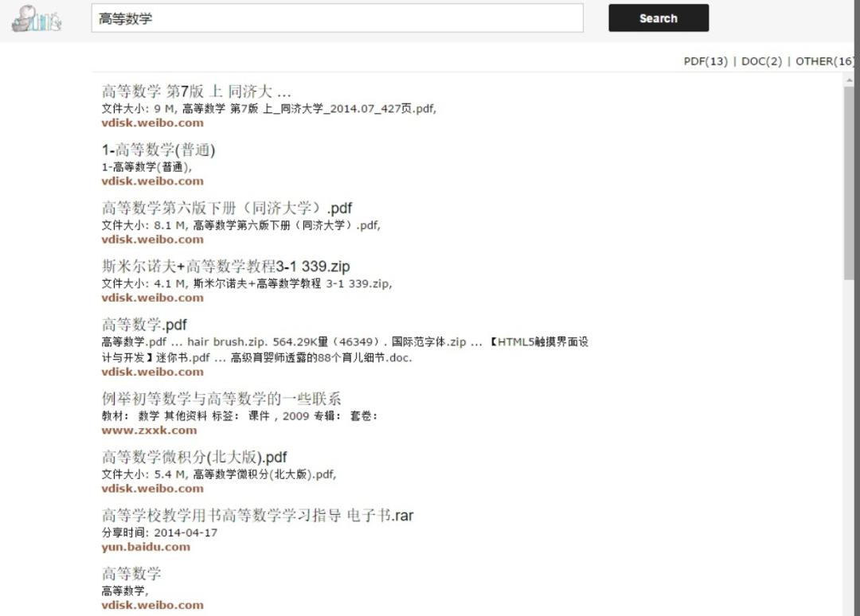Screen dimensions: 860x616
Task: Click description mentioning hair brush.zip
Action: point(345,349)
